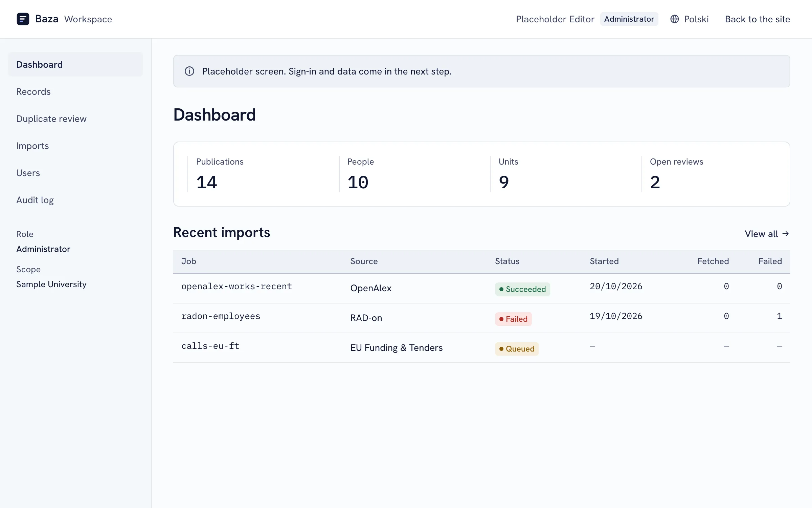Click the Started column header

click(x=604, y=261)
